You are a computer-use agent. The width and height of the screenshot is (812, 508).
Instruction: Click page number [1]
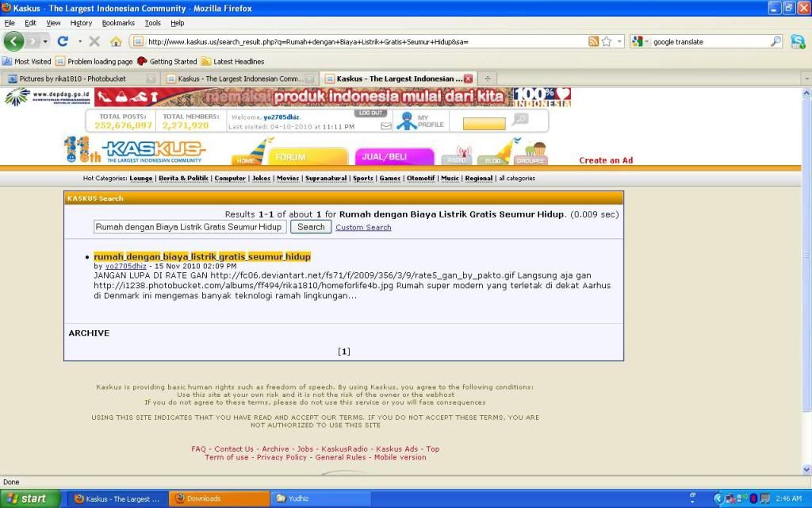click(x=344, y=352)
